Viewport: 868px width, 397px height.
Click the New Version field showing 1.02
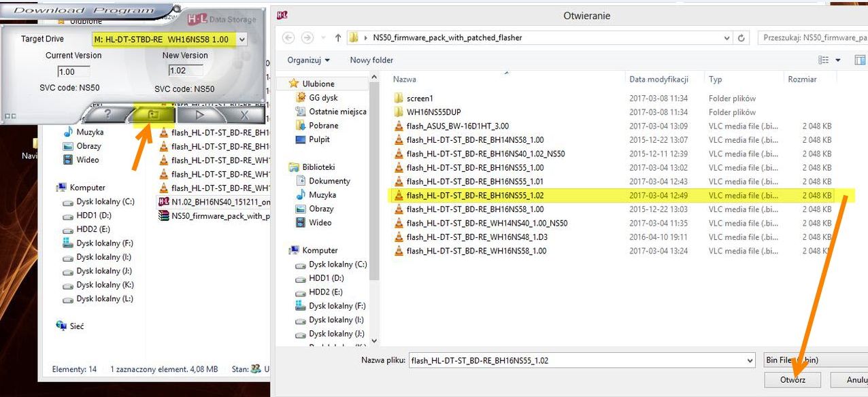coord(186,70)
